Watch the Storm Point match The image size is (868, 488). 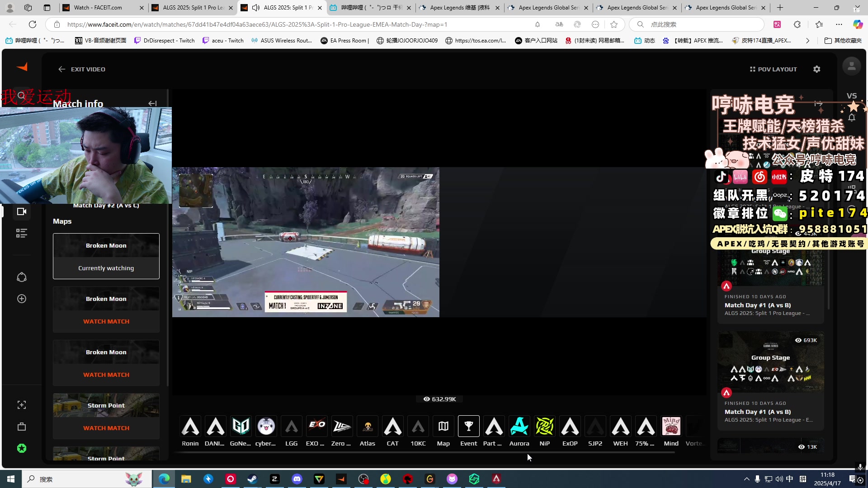tap(106, 428)
